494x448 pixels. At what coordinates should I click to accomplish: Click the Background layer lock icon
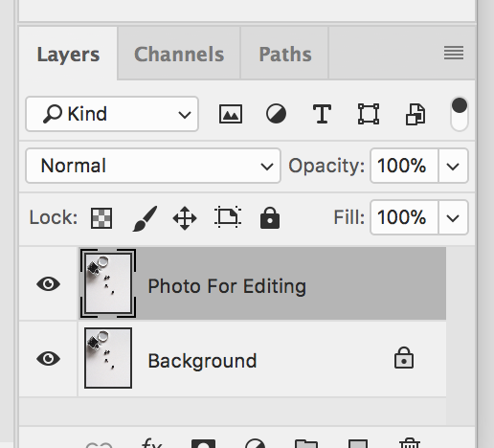click(404, 358)
